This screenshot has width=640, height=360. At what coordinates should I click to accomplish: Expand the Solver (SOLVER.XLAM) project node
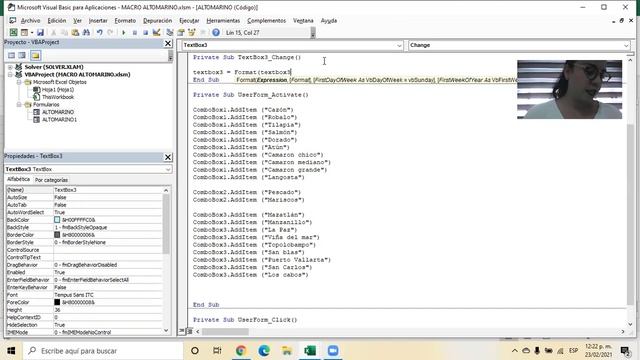pos(10,67)
